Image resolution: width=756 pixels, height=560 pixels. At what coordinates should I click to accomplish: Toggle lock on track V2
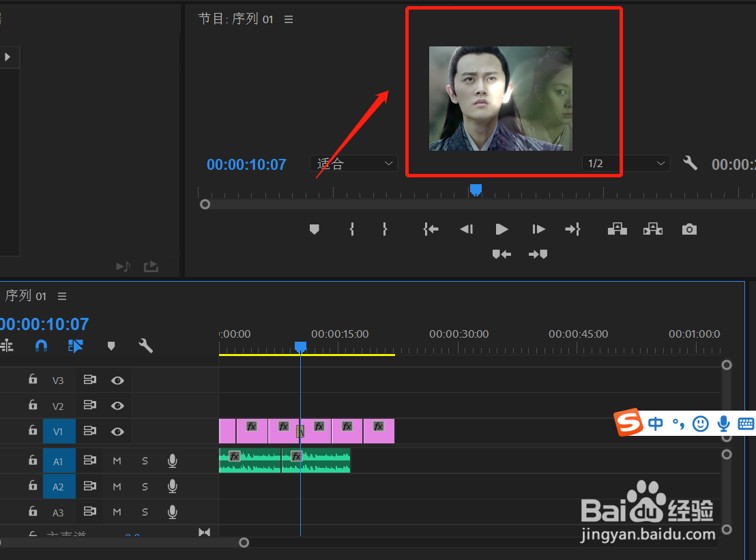(32, 404)
